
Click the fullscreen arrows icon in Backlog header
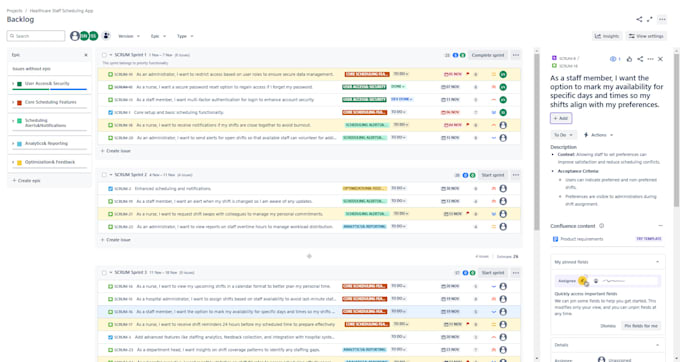650,19
